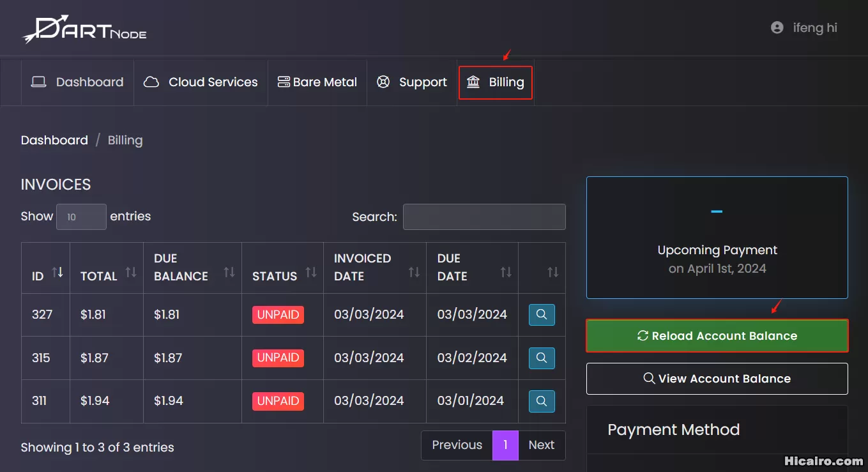Go to Dashboard via breadcrumb link
This screenshot has width=868, height=472.
coord(54,141)
